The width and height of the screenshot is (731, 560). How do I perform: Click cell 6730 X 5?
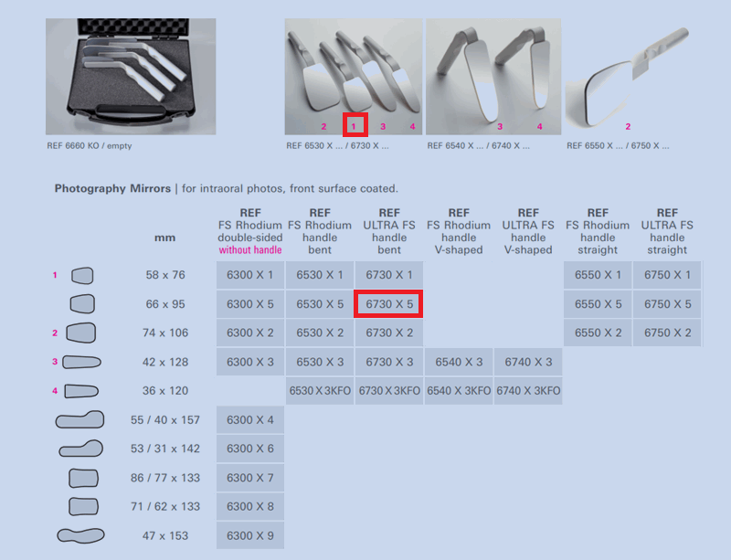pos(389,304)
